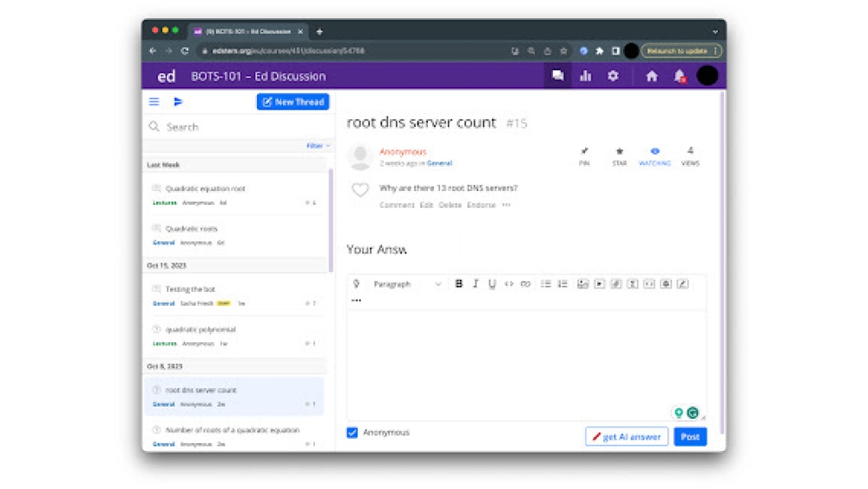
Task: Show more editor tools via ellipsis
Action: coord(356,301)
